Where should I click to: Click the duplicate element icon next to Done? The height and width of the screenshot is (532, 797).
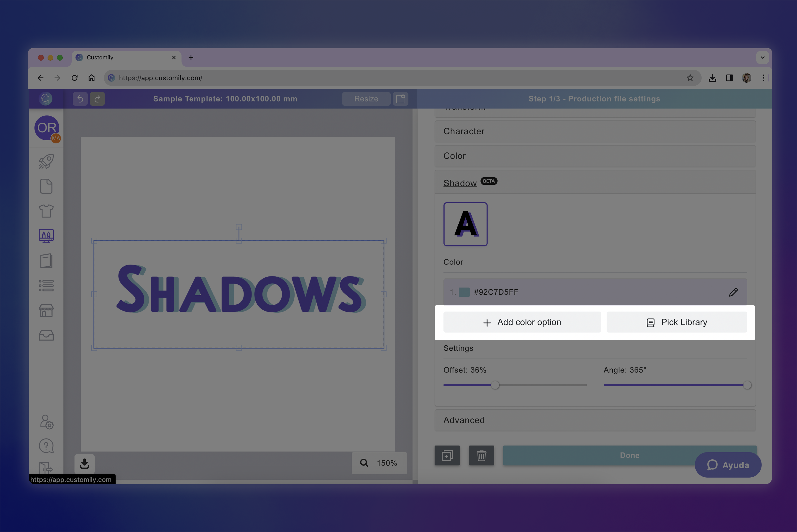click(447, 455)
